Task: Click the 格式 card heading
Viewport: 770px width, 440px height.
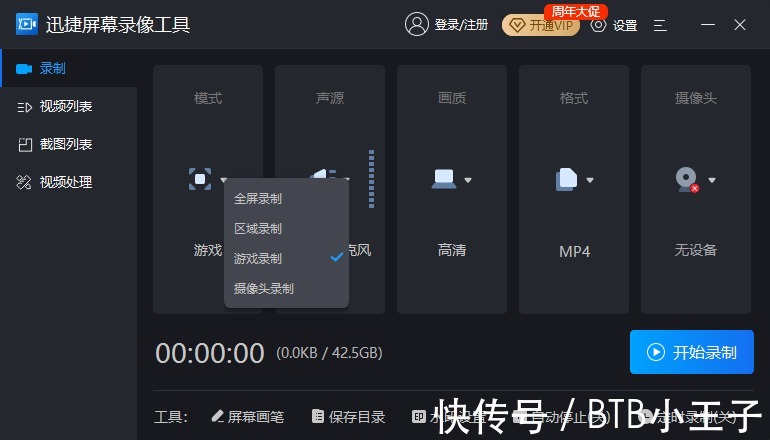Action: click(574, 98)
